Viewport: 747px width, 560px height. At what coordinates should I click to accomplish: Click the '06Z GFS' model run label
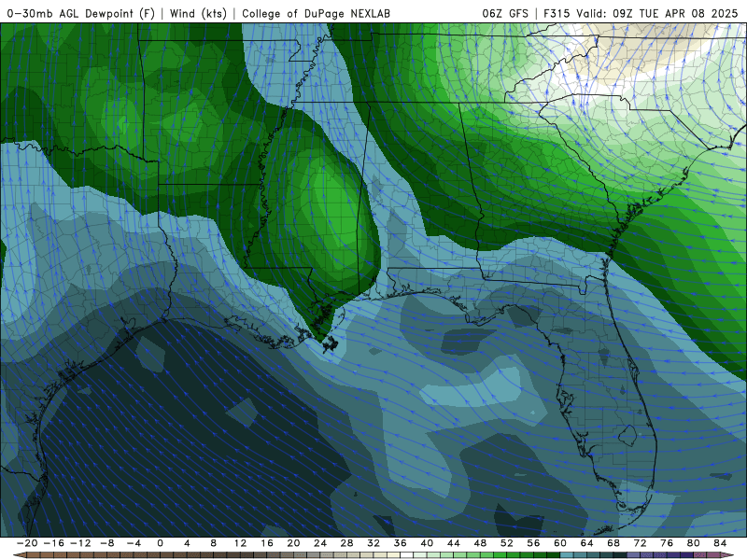[505, 13]
